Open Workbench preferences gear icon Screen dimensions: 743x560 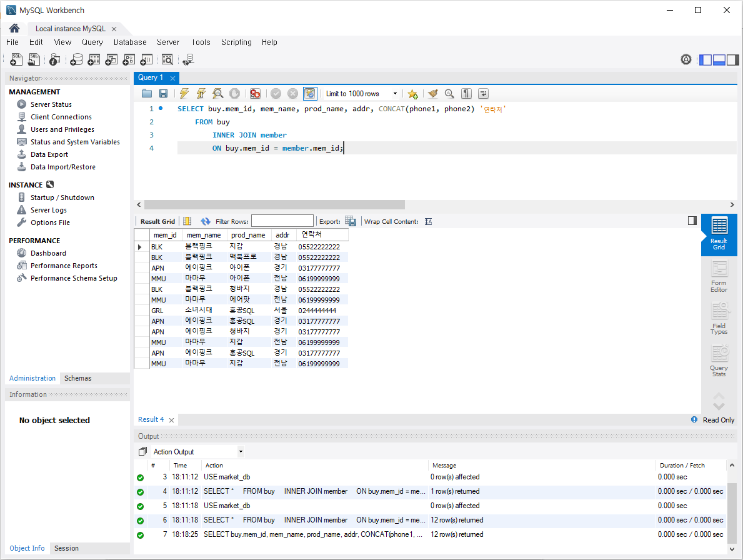(686, 60)
